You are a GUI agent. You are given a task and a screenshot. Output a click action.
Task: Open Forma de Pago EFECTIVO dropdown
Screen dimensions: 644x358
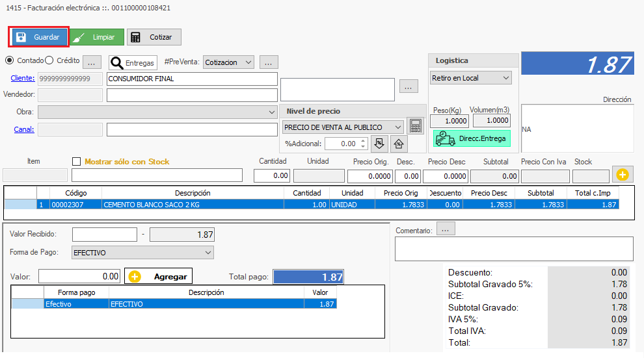pyautogui.click(x=142, y=252)
